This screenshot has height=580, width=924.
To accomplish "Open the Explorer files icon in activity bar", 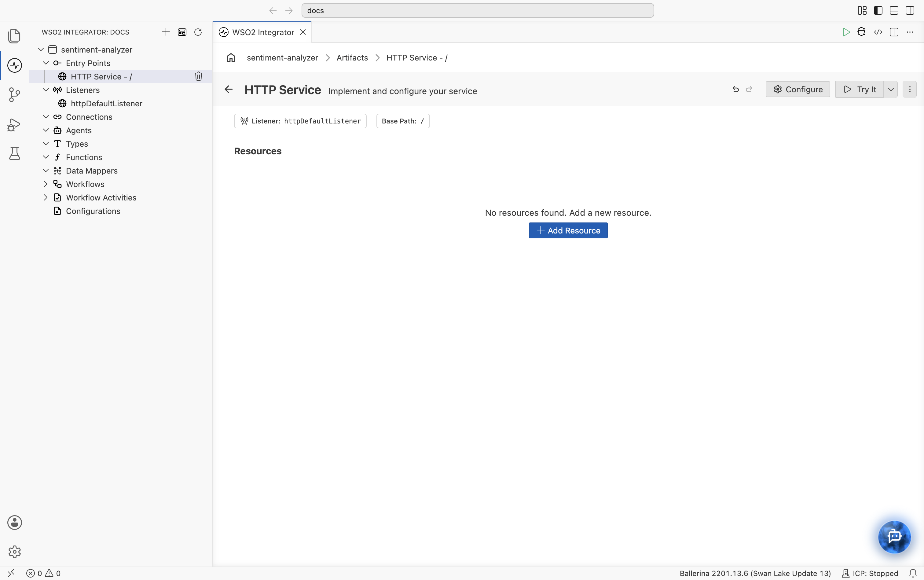I will click(14, 36).
